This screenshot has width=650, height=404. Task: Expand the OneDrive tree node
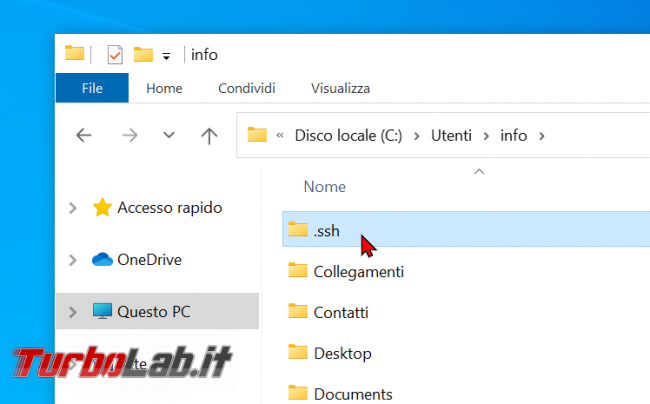(x=73, y=260)
